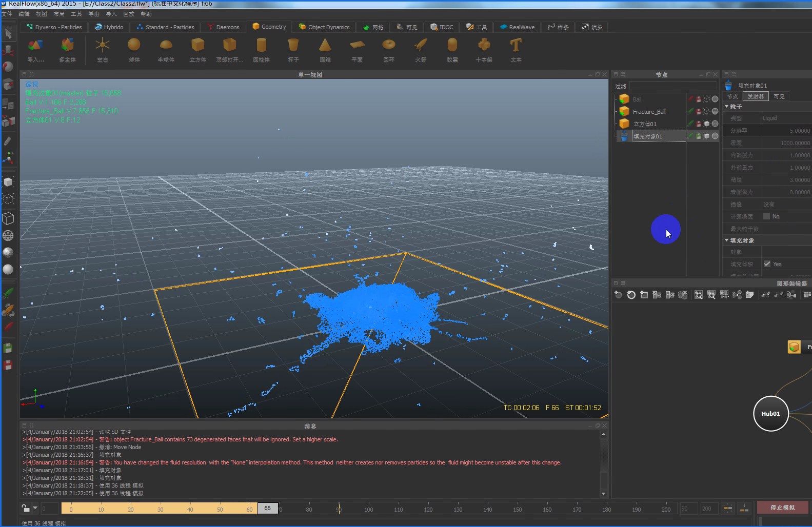Select the 发射器 properties tab
This screenshot has height=527, width=812.
point(756,96)
